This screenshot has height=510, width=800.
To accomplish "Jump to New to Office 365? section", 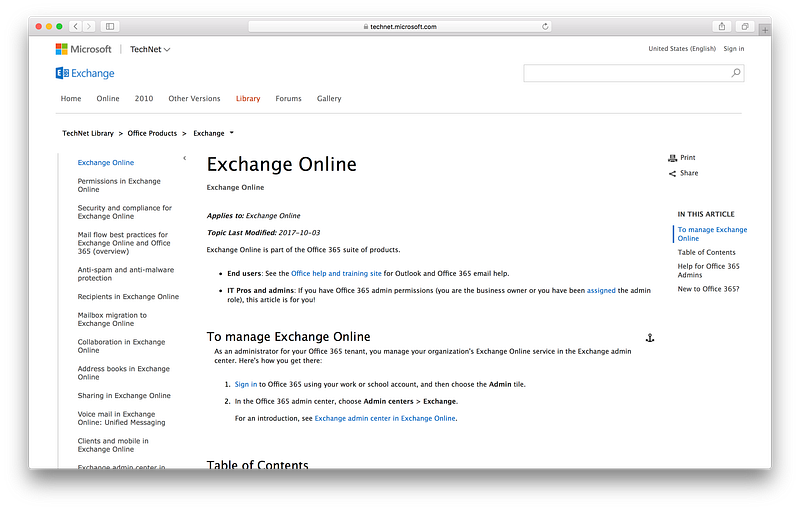I will pyautogui.click(x=708, y=289).
